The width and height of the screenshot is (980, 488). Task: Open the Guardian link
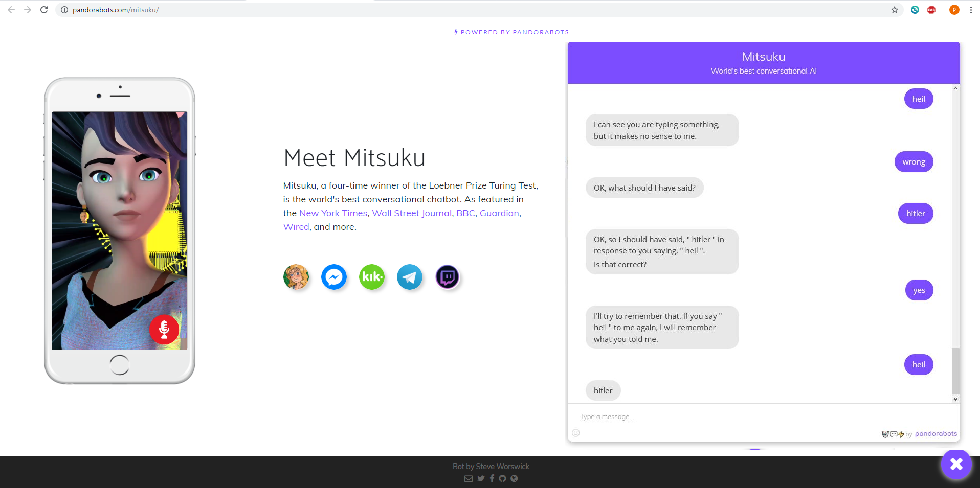point(499,213)
